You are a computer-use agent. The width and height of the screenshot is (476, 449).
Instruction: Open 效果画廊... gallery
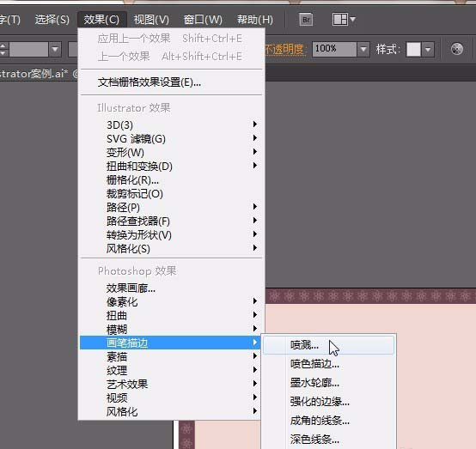(x=172, y=288)
